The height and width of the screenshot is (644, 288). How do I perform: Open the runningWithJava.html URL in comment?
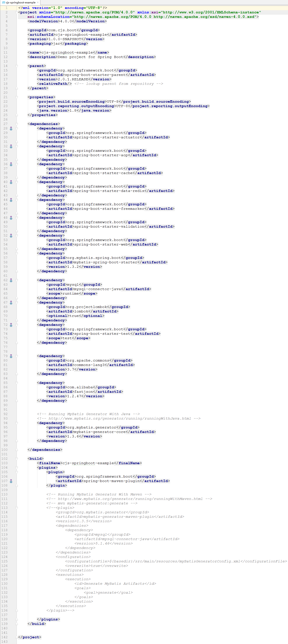[x=119, y=418]
